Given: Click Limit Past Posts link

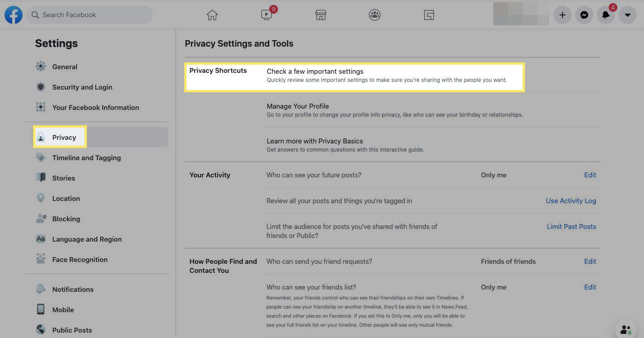Looking at the screenshot, I should click(x=572, y=227).
